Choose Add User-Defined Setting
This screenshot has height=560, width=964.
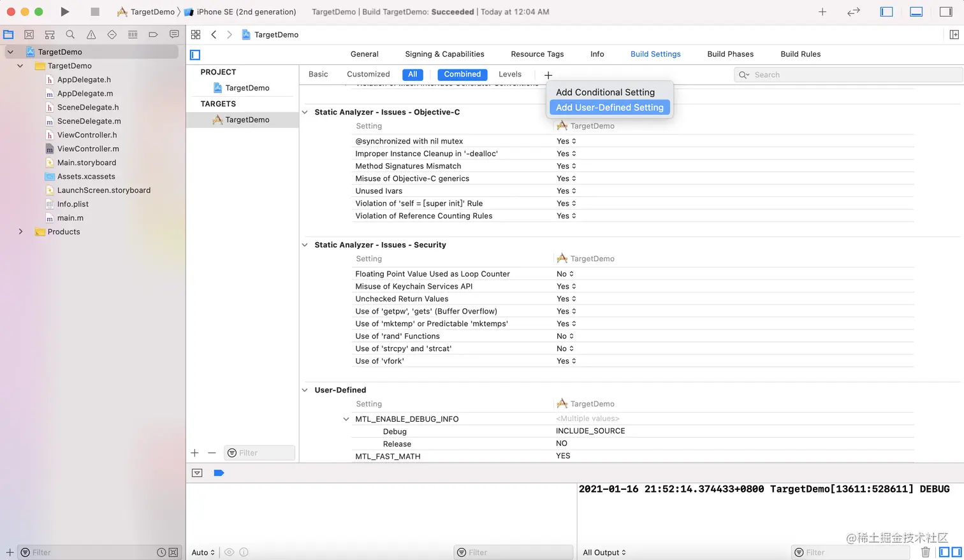610,108
